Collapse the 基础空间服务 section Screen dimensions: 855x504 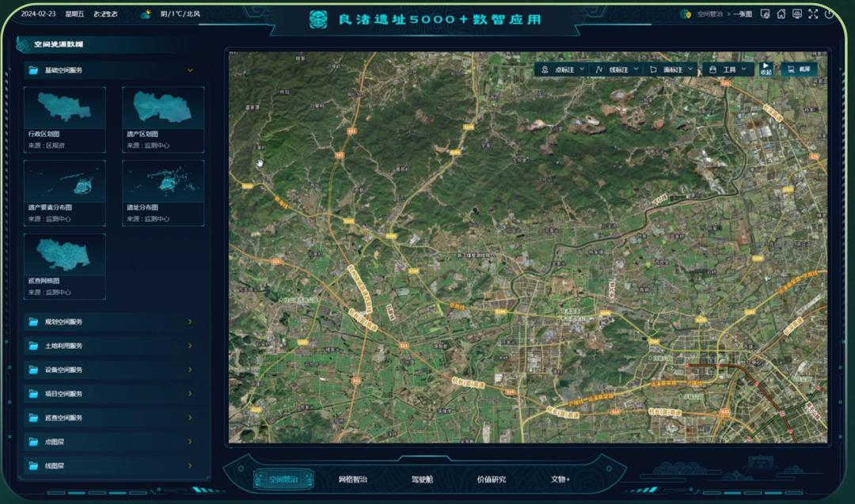pyautogui.click(x=190, y=70)
